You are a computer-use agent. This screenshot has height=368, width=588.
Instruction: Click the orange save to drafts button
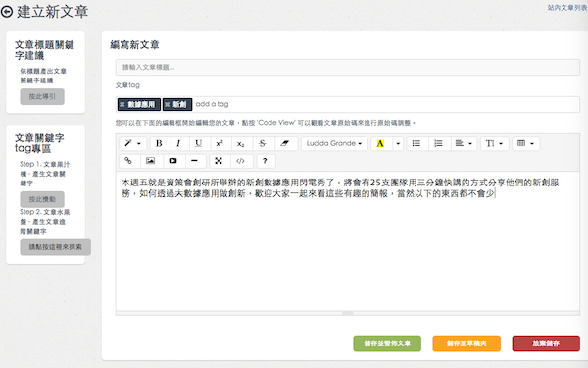pyautogui.click(x=466, y=343)
